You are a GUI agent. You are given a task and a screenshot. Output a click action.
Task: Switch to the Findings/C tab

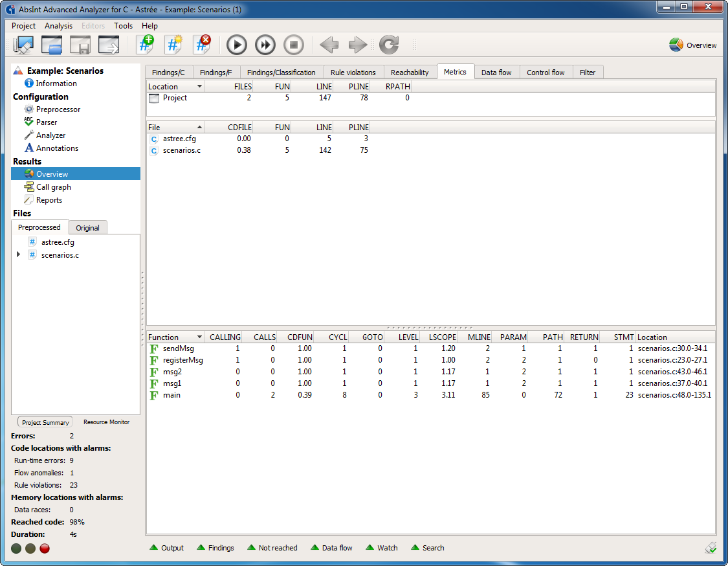(168, 73)
